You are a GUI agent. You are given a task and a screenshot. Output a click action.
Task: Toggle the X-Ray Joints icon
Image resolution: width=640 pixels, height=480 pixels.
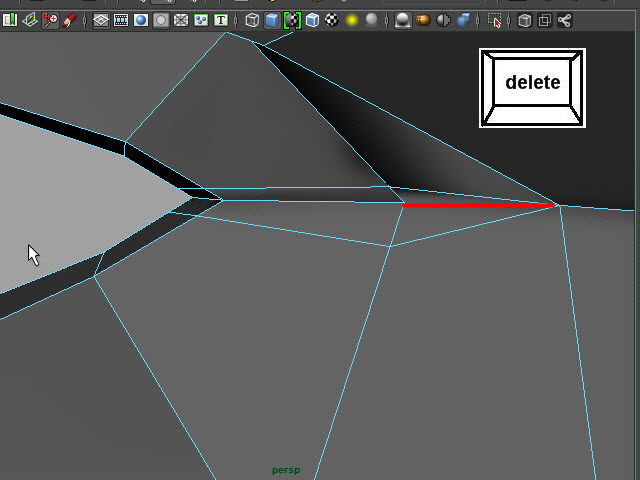564,20
